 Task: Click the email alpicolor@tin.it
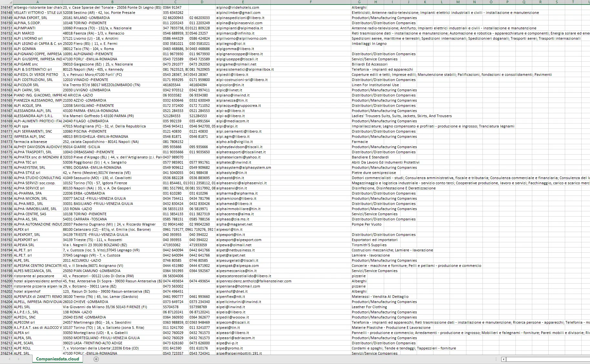point(243,85)
